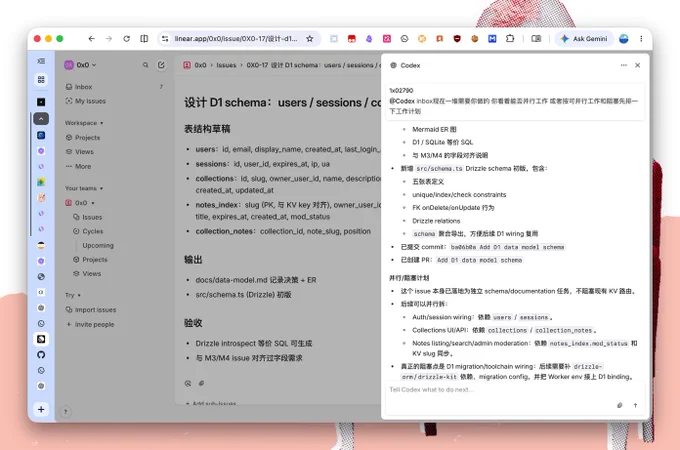Add new item with plus button in dock
Viewport: 680px width, 450px height.
pos(41,409)
